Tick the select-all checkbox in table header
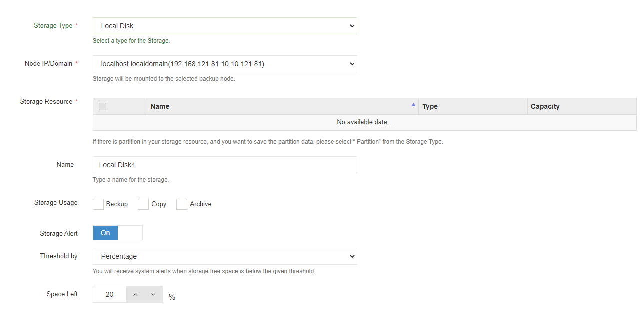Viewport: 644px width, 312px height. 103,106
